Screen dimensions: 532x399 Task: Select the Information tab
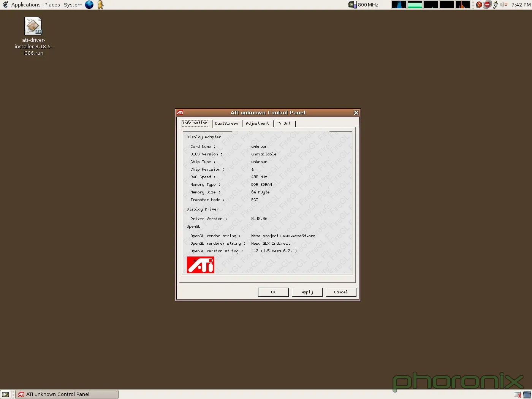click(x=195, y=123)
